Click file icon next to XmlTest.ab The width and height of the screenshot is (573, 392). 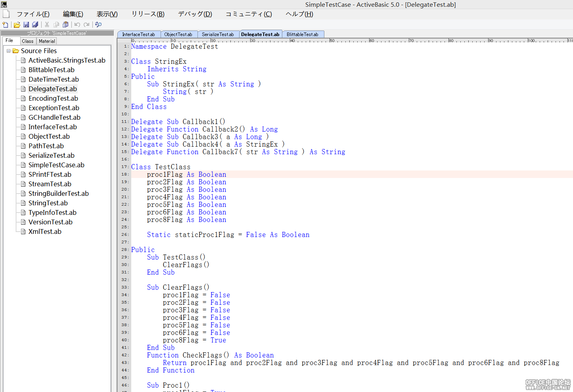23,231
